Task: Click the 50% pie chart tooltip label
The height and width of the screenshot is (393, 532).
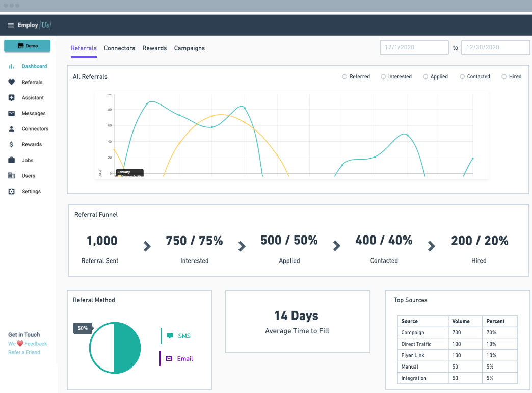Action: point(83,328)
